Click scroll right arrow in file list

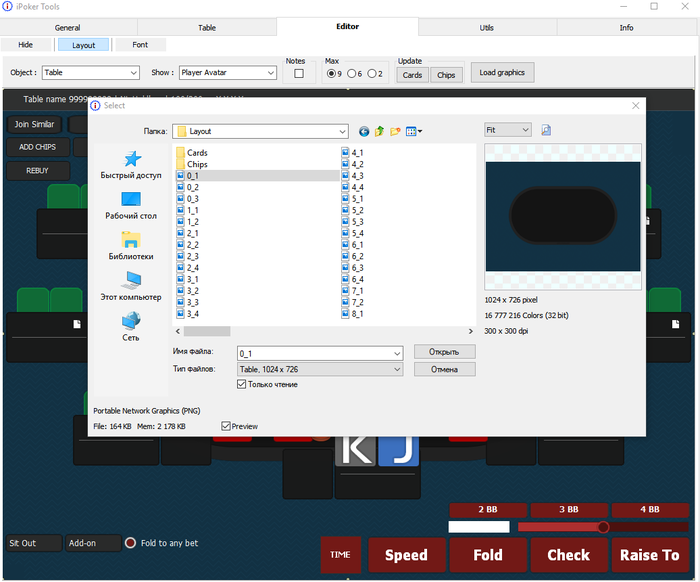tap(471, 331)
